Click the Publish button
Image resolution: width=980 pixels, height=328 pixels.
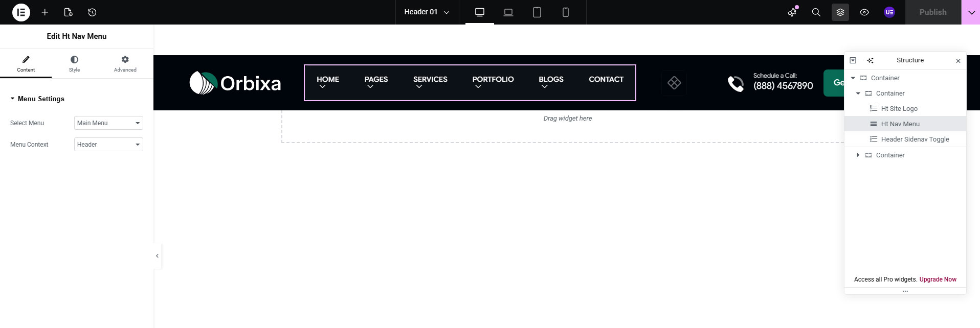pos(932,12)
